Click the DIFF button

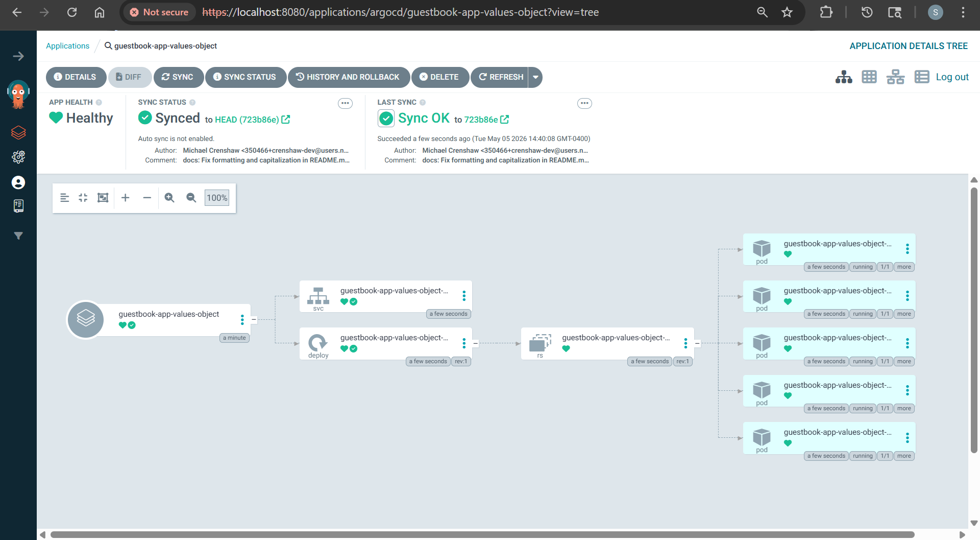[129, 77]
